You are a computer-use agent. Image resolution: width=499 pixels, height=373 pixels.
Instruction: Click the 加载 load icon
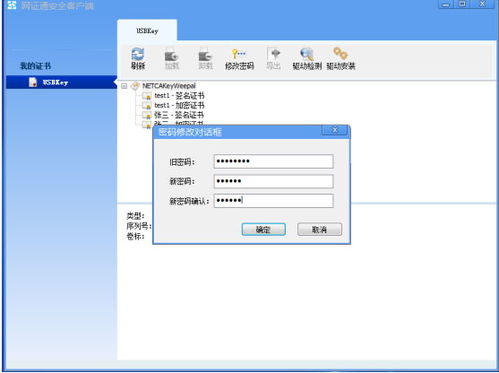click(x=172, y=55)
